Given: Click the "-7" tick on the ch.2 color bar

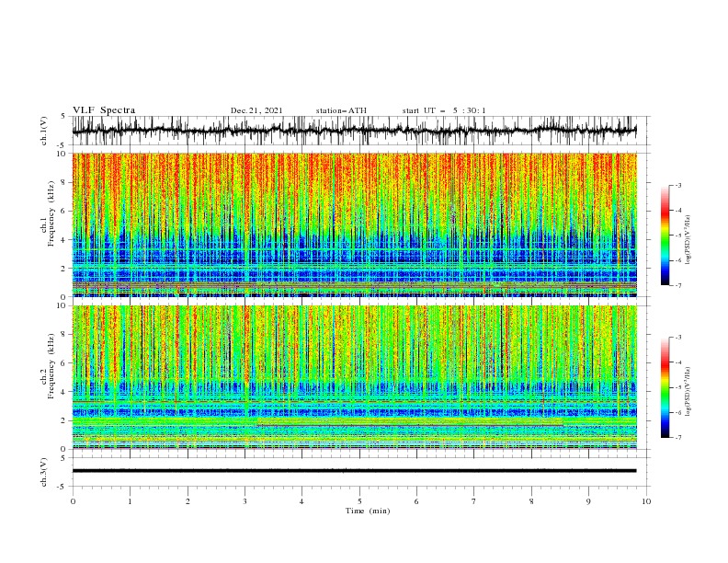Looking at the screenshot, I should pyautogui.click(x=677, y=438).
